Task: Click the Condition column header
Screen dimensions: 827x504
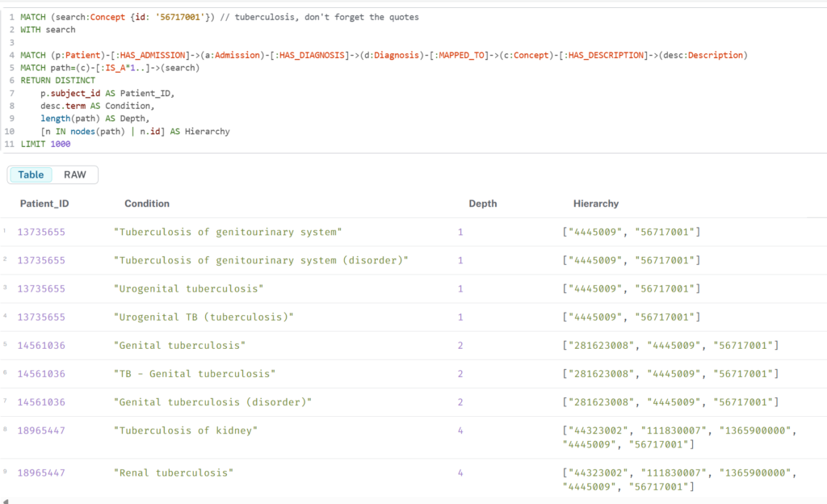Action: [x=147, y=204]
